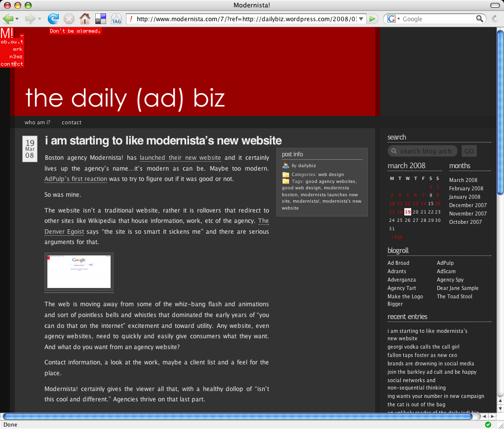Viewport: 504px width, 429px height.
Task: Click the Categories folder icon
Action: coord(285,175)
